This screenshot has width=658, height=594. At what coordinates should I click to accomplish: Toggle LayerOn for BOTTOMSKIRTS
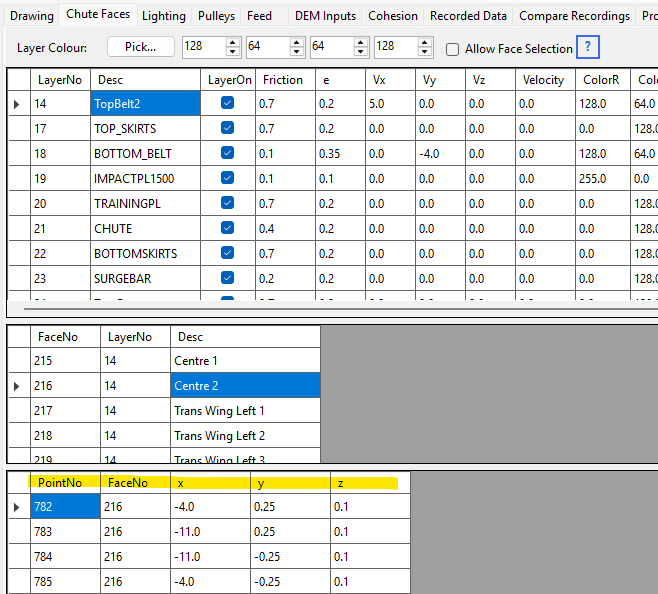[227, 253]
